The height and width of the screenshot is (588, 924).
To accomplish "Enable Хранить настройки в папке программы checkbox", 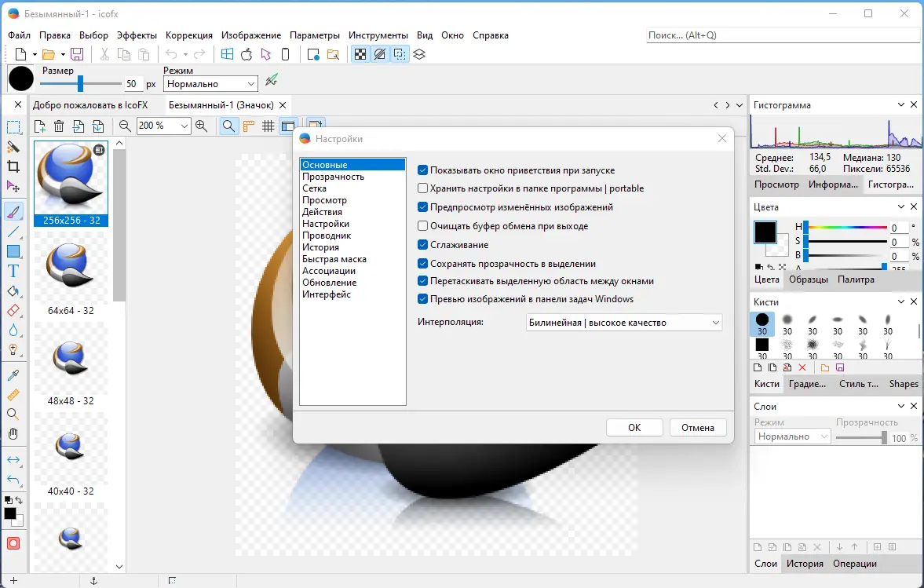I will 422,188.
